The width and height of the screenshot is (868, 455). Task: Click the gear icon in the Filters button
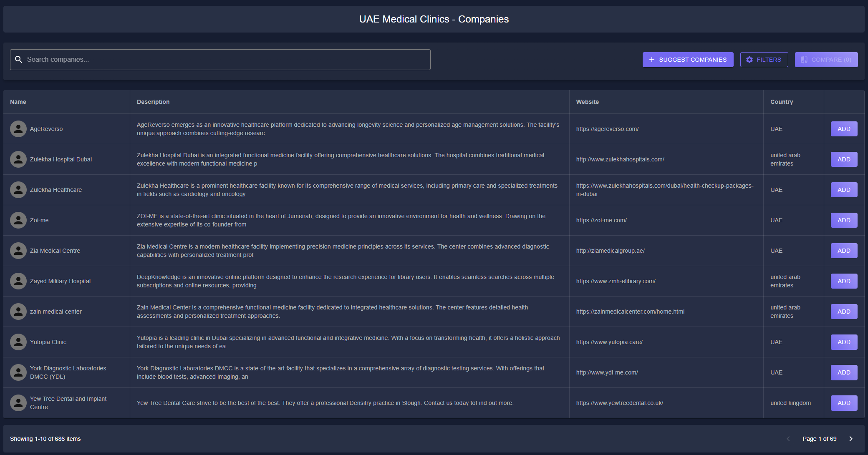[749, 60]
